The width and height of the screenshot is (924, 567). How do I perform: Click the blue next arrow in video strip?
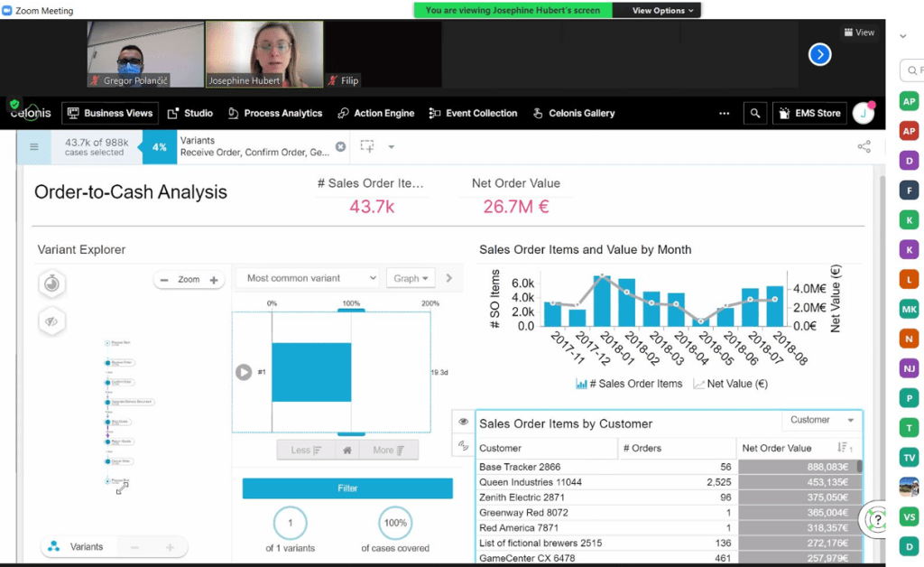point(819,54)
